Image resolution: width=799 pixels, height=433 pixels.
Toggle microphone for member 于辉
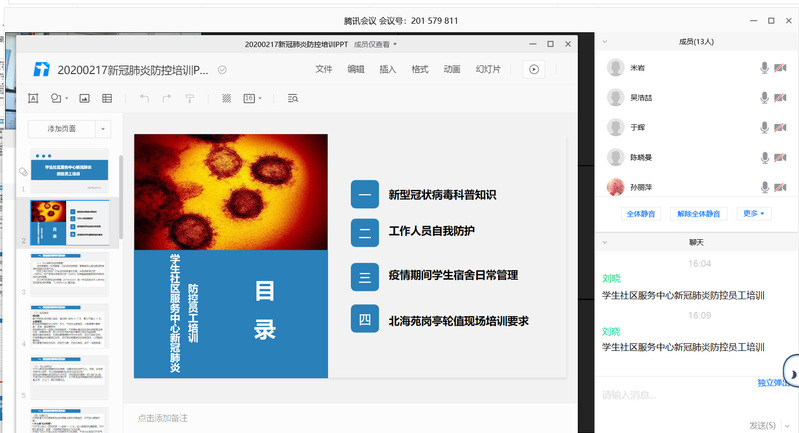(764, 128)
